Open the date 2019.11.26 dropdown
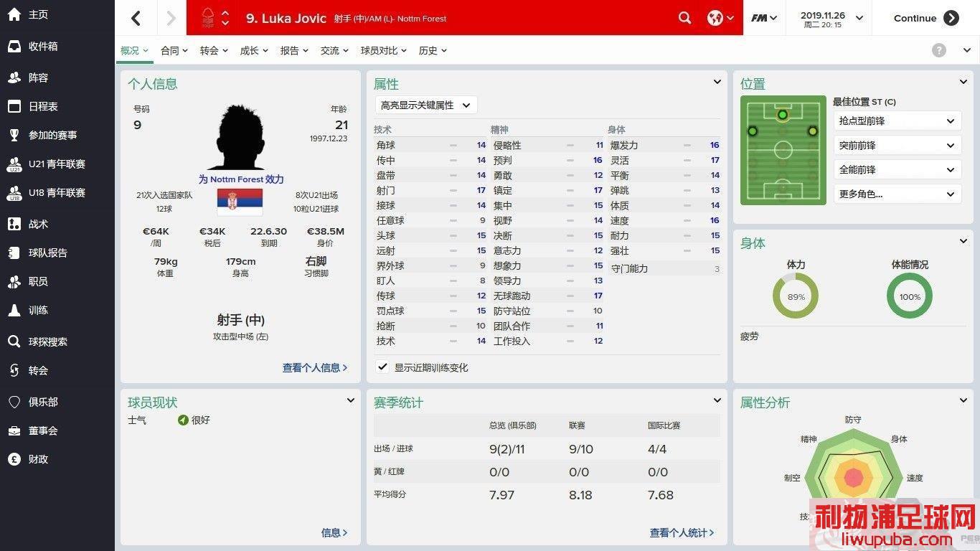Screen dimensions: 980x551 pos(831,18)
